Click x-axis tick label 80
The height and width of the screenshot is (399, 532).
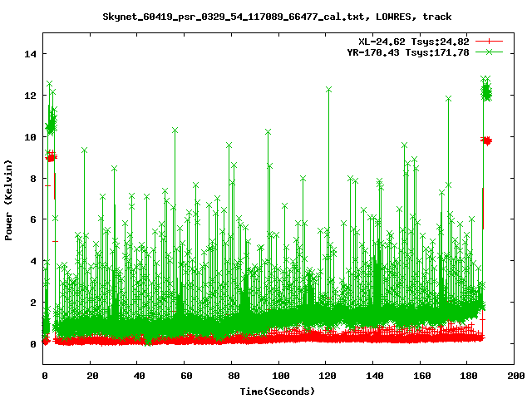234,376
